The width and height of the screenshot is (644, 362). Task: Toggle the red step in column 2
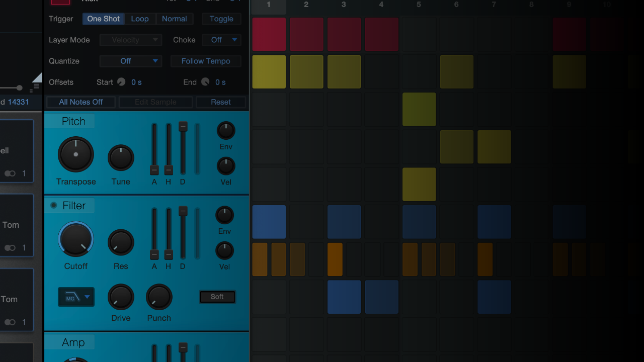306,34
